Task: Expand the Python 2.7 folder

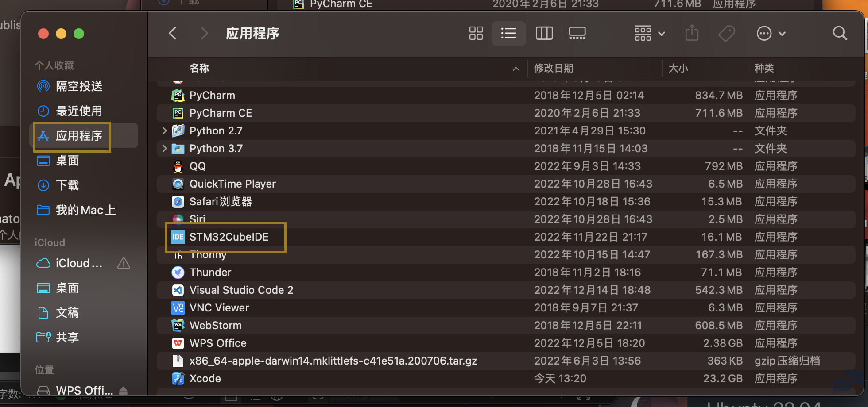Action: [164, 131]
